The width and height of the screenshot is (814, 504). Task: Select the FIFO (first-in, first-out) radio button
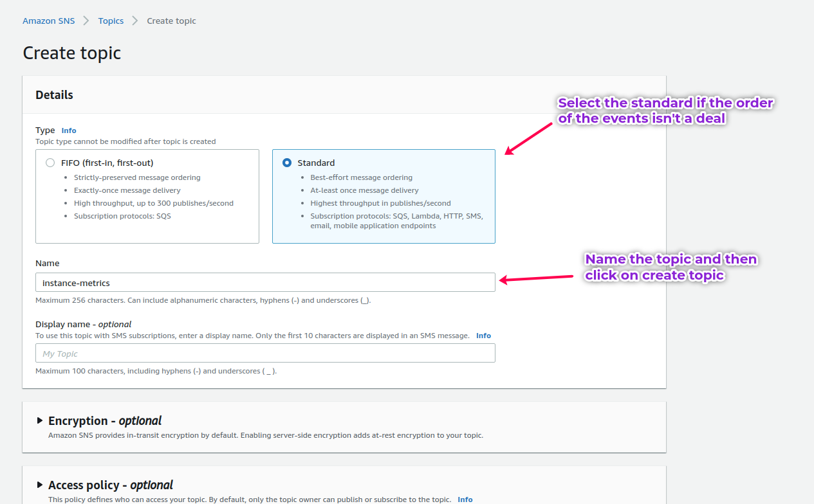coord(50,163)
